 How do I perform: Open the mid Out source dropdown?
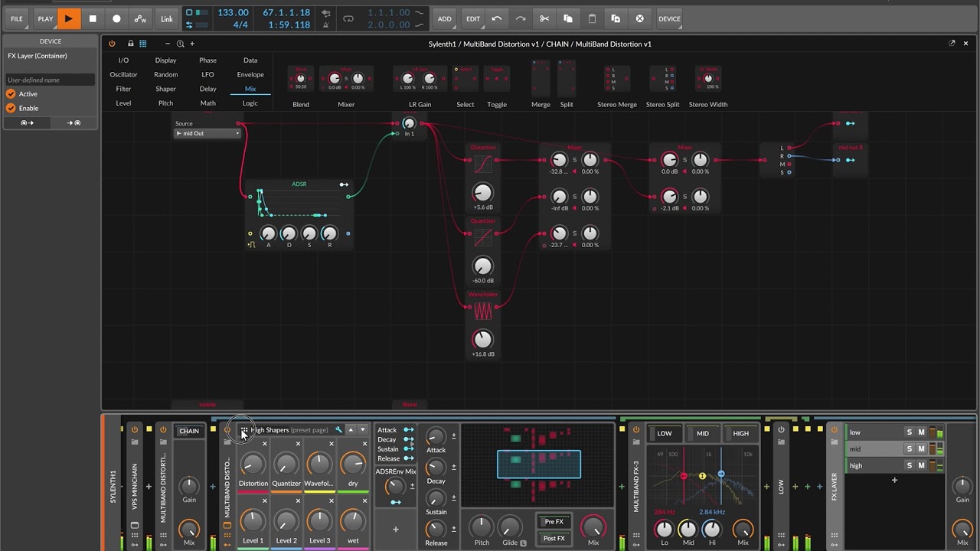pyautogui.click(x=207, y=133)
